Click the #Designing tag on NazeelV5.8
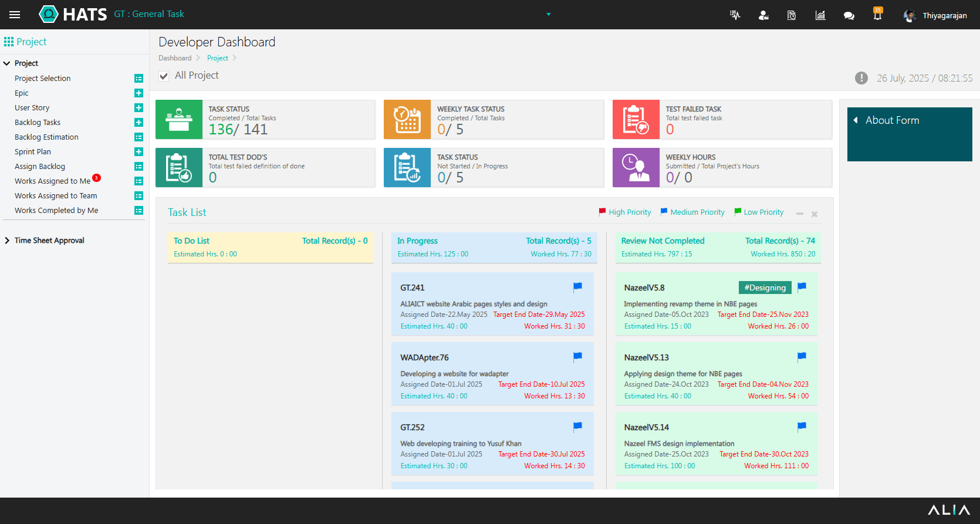 pyautogui.click(x=765, y=288)
